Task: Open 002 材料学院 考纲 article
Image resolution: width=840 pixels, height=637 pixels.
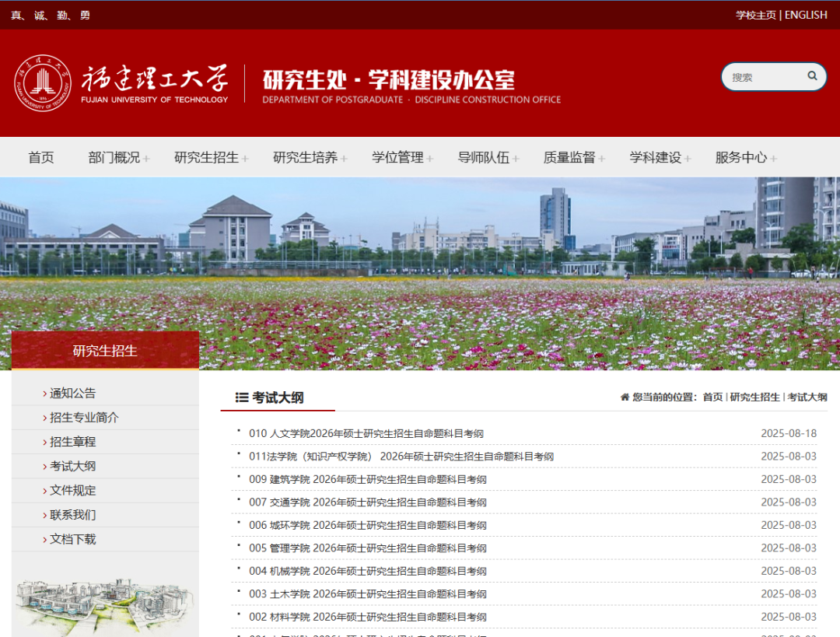Action: click(367, 618)
